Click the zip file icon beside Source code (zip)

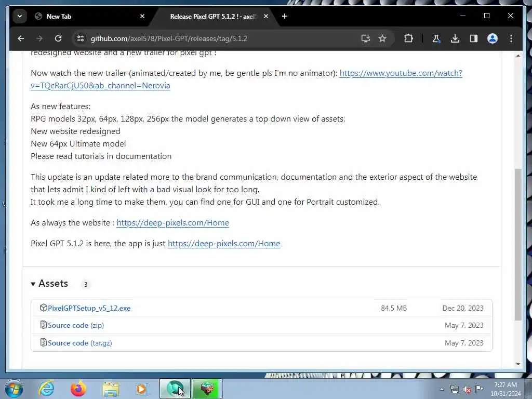(43, 325)
